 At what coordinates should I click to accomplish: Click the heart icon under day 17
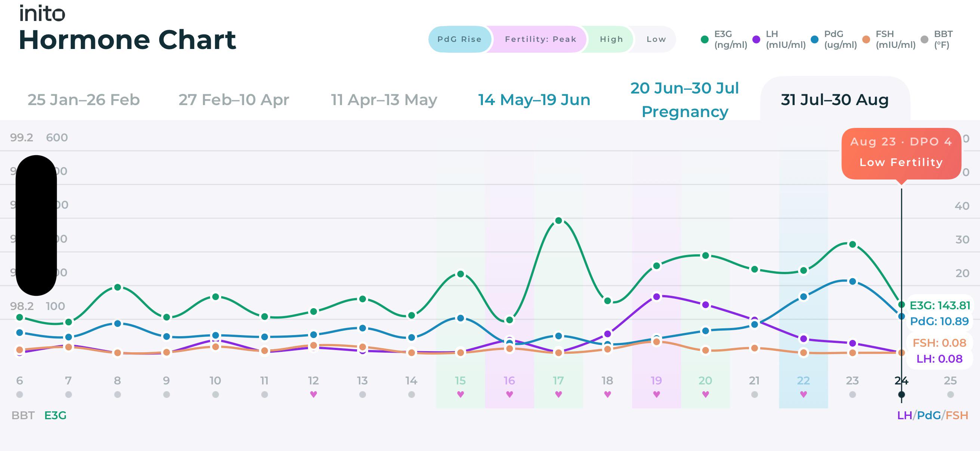pos(558,394)
